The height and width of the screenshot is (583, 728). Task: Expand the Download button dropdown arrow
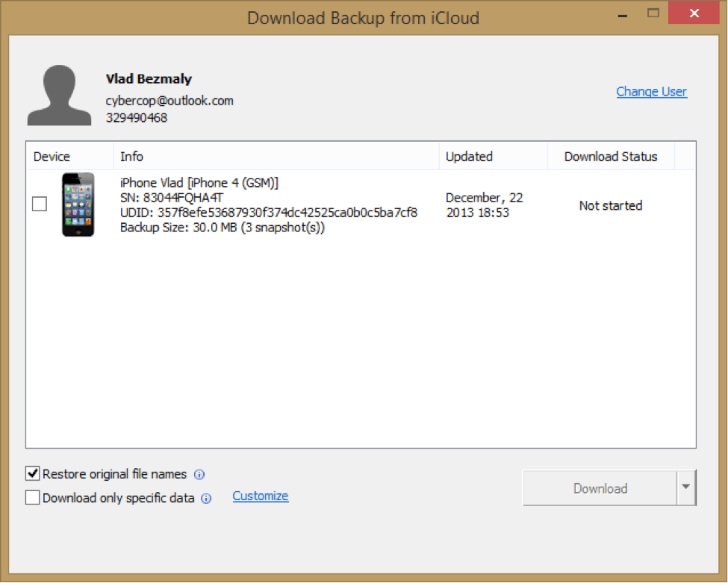(685, 487)
